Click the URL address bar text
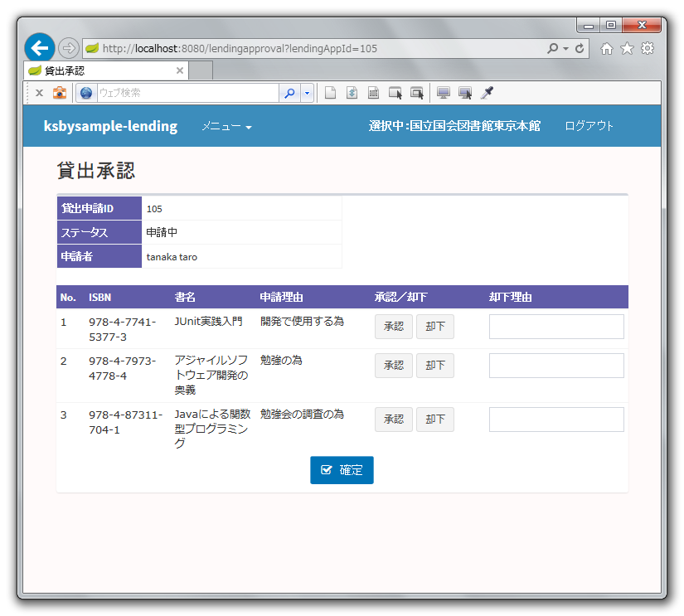 (x=240, y=48)
